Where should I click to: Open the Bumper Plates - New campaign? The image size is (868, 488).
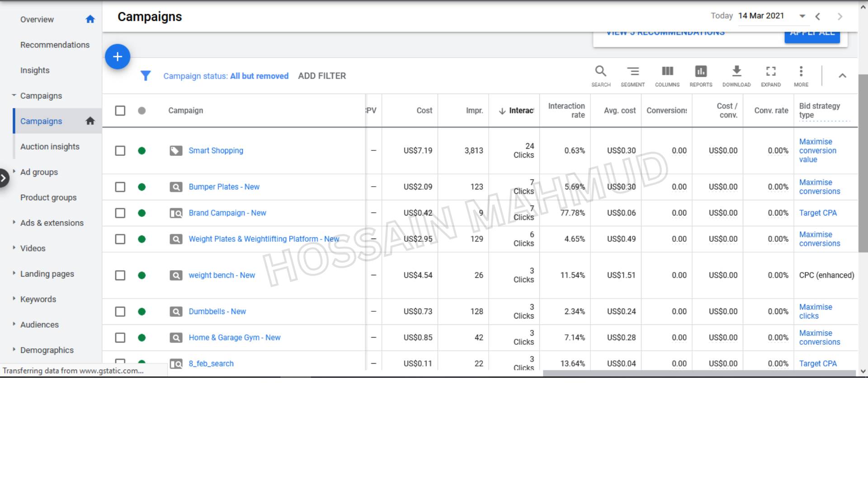pyautogui.click(x=224, y=187)
